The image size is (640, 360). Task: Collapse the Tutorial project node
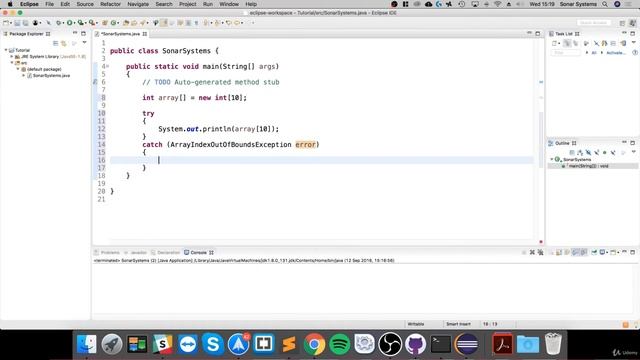tap(6, 50)
